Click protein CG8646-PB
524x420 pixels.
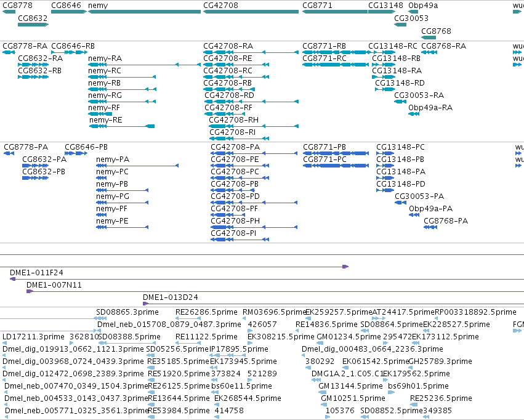tap(86, 147)
